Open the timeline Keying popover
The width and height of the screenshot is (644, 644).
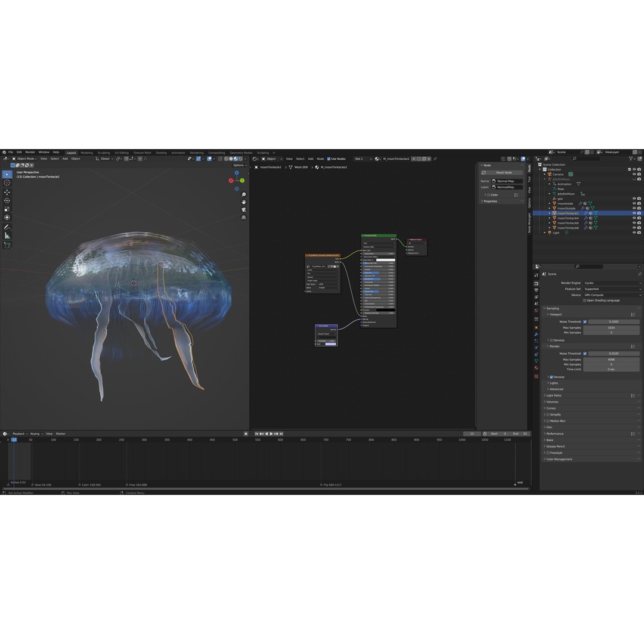36,434
